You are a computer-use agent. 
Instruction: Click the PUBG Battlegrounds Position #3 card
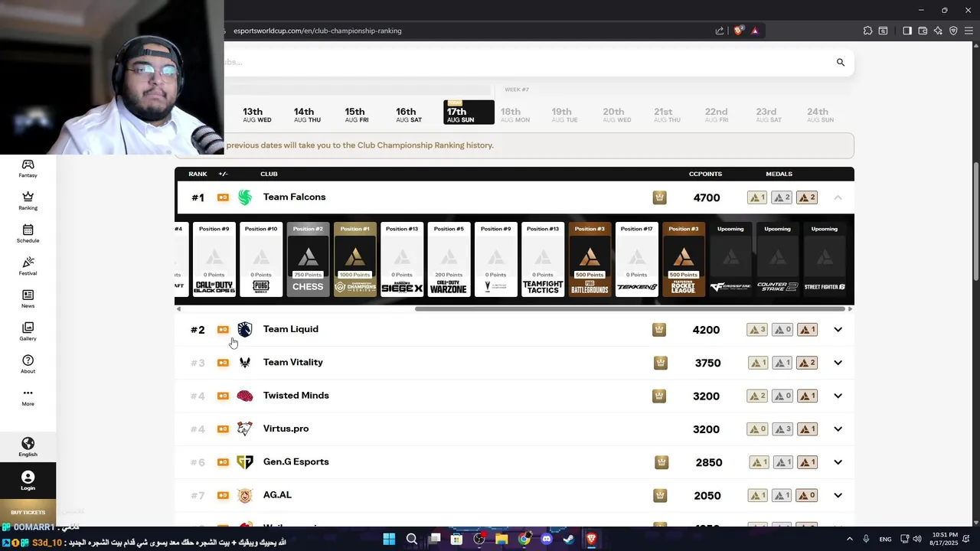pyautogui.click(x=590, y=259)
